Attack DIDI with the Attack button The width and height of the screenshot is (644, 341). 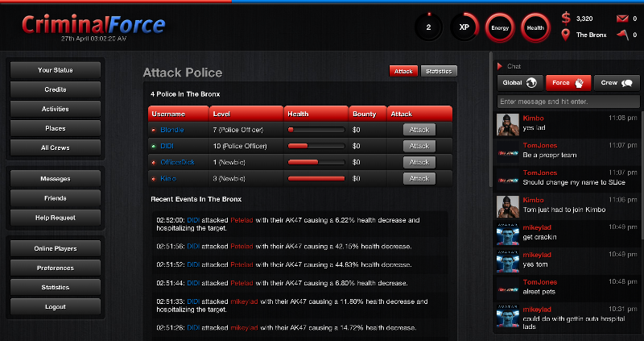pos(419,146)
